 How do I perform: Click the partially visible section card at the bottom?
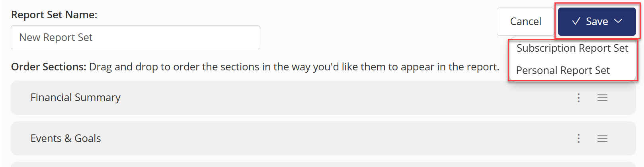click(323, 165)
